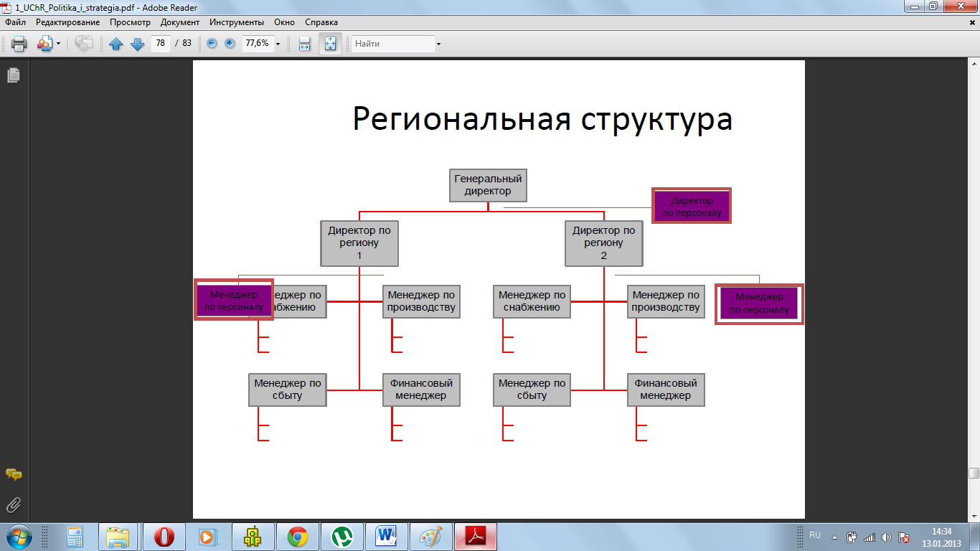Screen dimensions: 980x551
Task: Zoom out with the minus button
Action: point(212,43)
